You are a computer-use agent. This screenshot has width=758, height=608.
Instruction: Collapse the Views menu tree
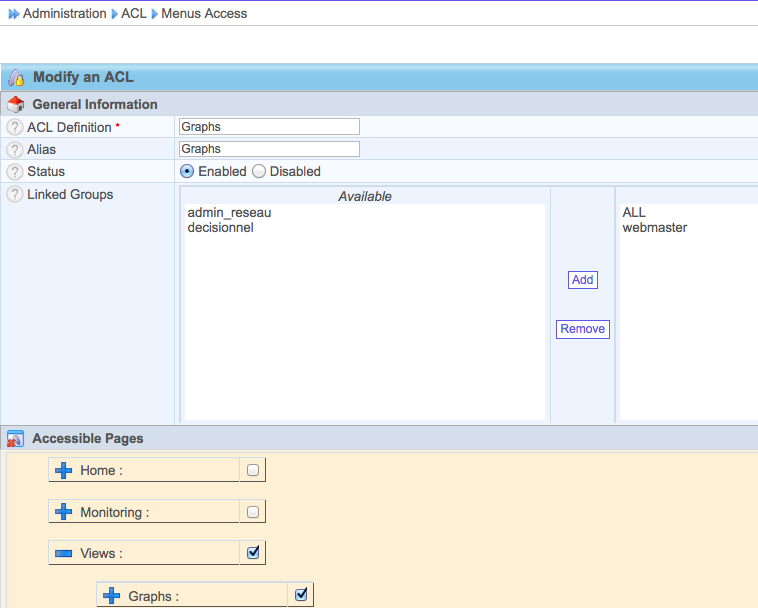tap(63, 553)
